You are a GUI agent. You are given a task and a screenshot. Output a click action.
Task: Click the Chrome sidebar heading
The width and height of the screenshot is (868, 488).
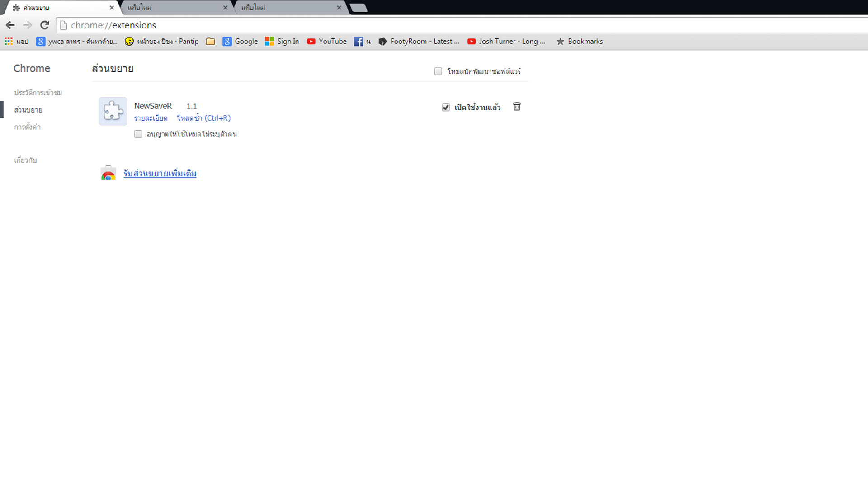(x=32, y=69)
